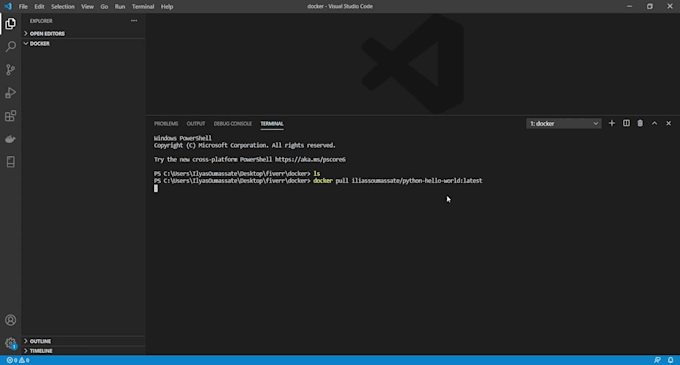Open the Go menu
This screenshot has width=680, height=365.
tap(104, 7)
